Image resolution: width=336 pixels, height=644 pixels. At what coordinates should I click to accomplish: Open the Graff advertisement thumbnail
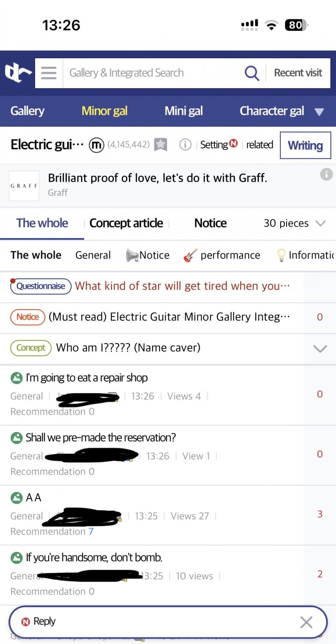pyautogui.click(x=24, y=186)
